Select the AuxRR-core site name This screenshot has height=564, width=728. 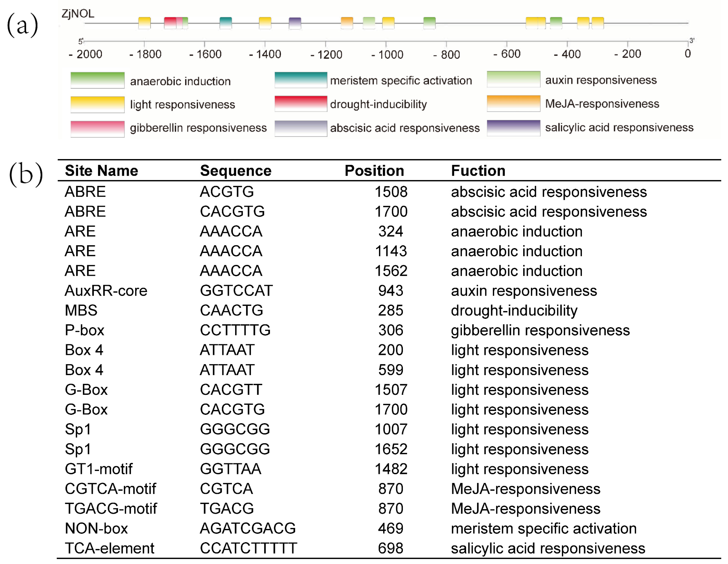(x=106, y=291)
